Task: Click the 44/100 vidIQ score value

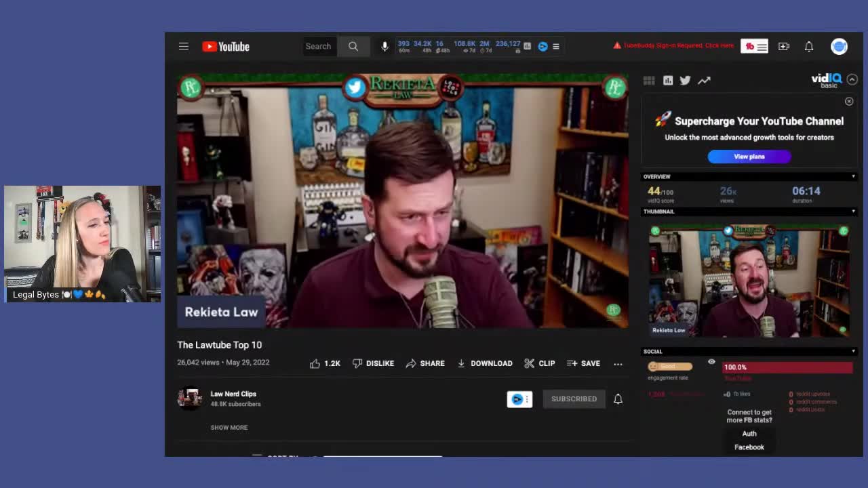Action: 660,192
